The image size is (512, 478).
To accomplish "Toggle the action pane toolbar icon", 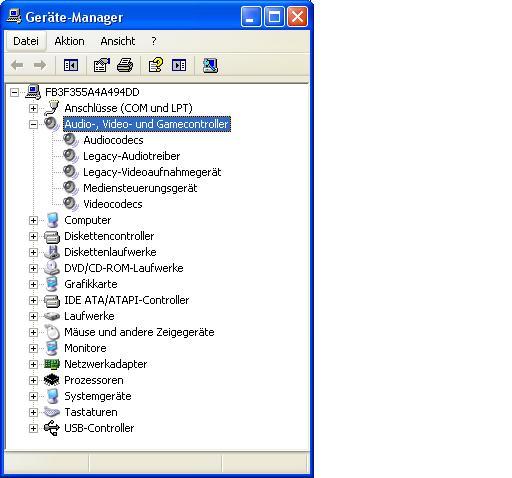I will pyautogui.click(x=179, y=65).
